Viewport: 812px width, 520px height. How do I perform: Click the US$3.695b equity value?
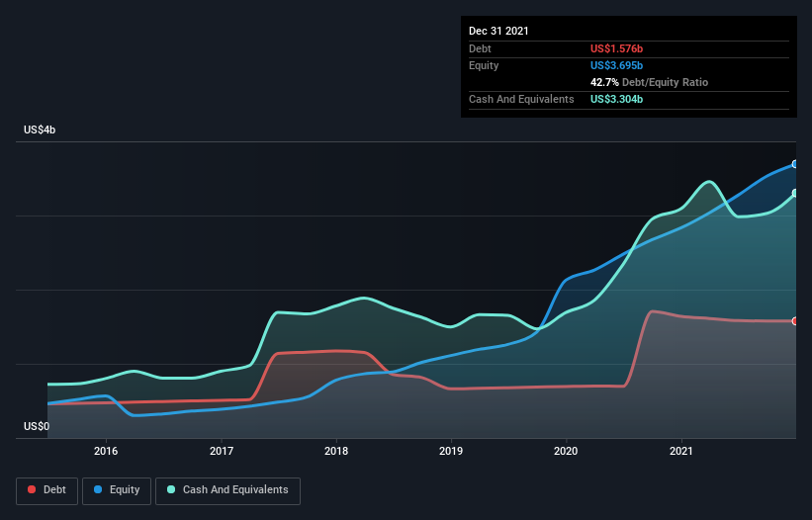point(616,65)
